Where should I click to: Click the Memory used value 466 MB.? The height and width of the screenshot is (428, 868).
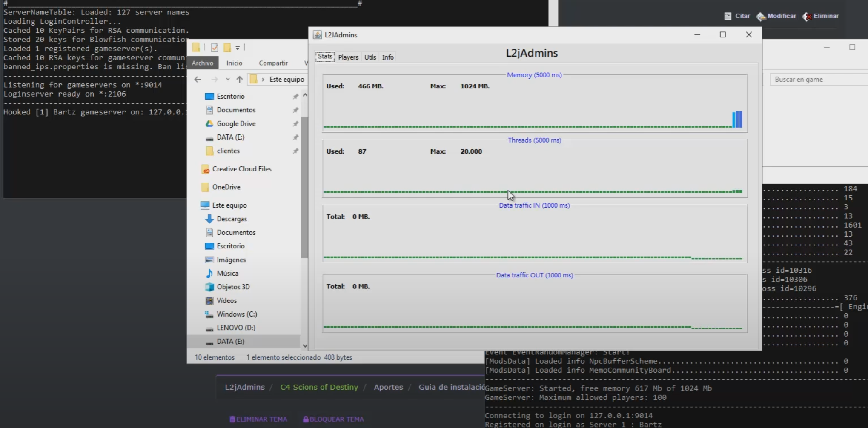(371, 86)
